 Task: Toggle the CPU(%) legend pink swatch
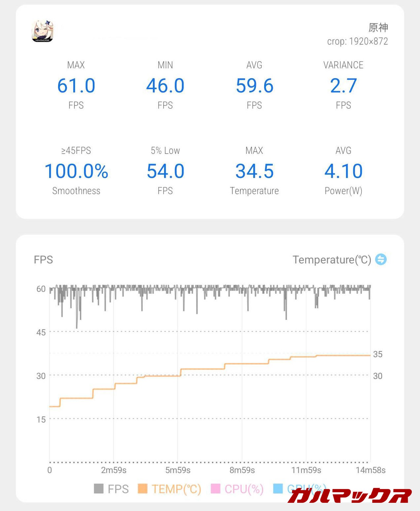tap(215, 489)
